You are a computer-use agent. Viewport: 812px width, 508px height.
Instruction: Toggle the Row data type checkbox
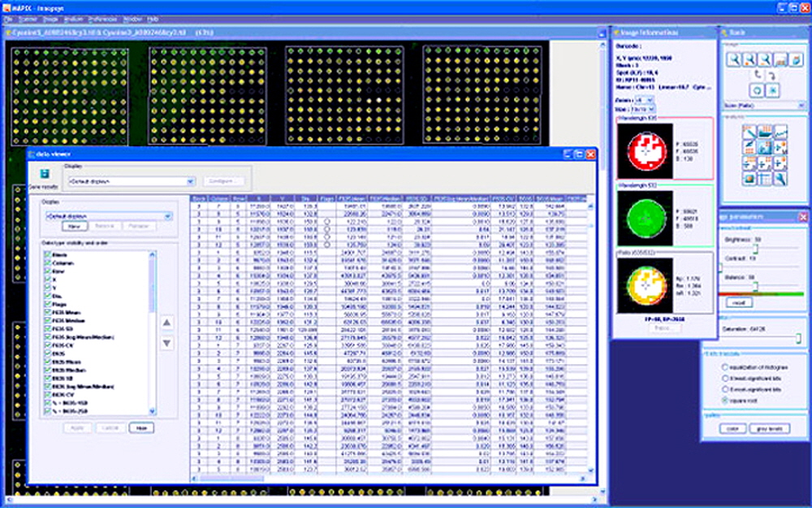pyautogui.click(x=48, y=271)
